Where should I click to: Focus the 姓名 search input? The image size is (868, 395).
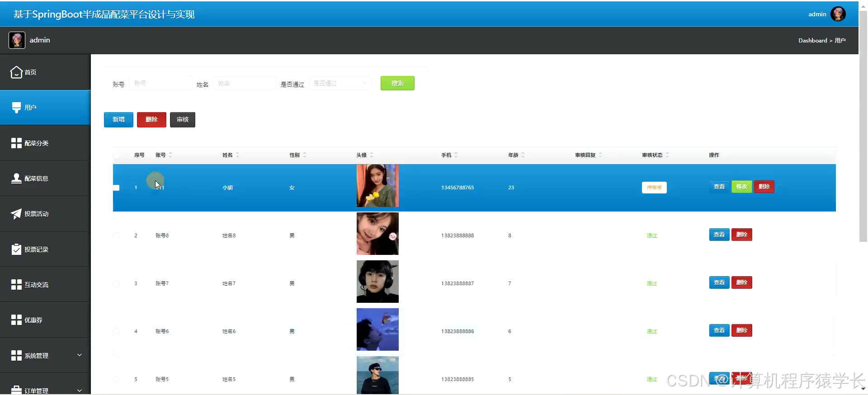click(x=244, y=83)
